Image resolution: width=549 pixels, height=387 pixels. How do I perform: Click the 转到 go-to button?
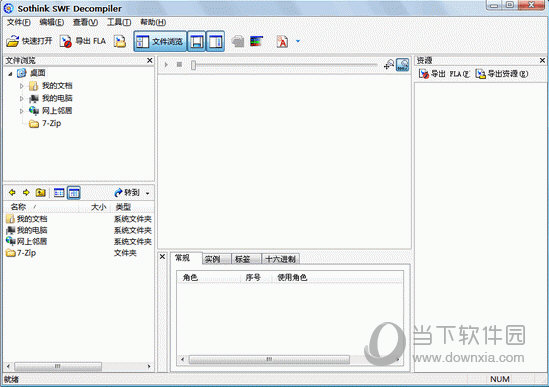(x=127, y=192)
